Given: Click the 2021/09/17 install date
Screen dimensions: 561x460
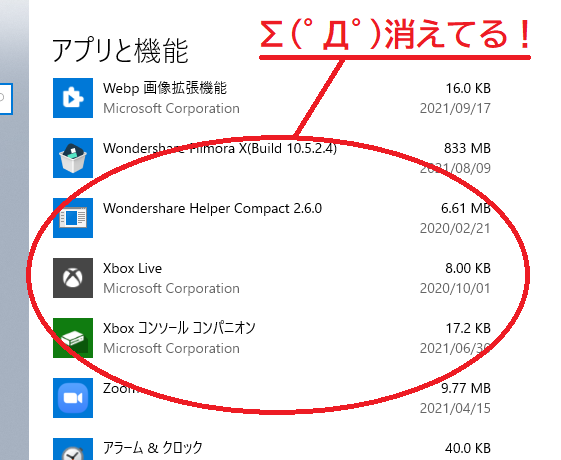Looking at the screenshot, I should 455,108.
